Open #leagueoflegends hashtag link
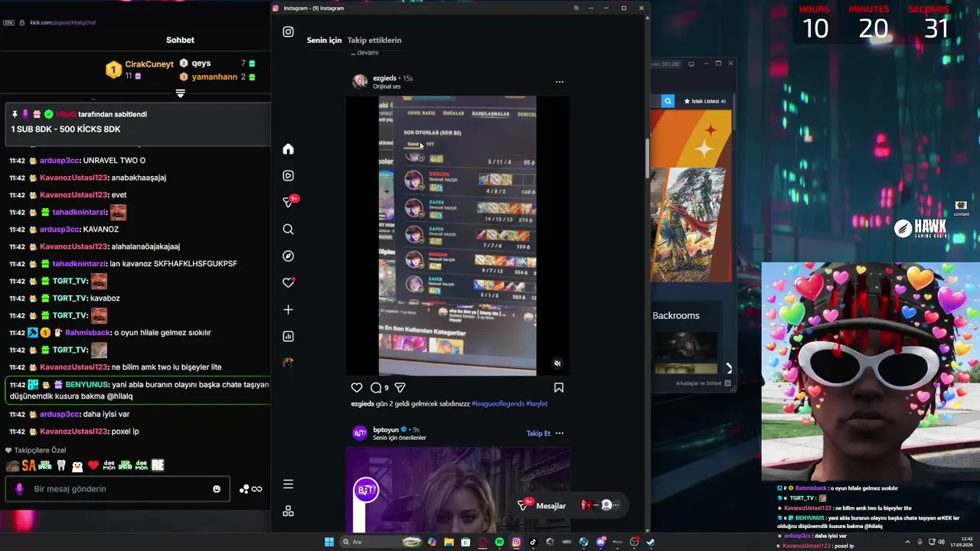The image size is (980, 551). click(498, 403)
